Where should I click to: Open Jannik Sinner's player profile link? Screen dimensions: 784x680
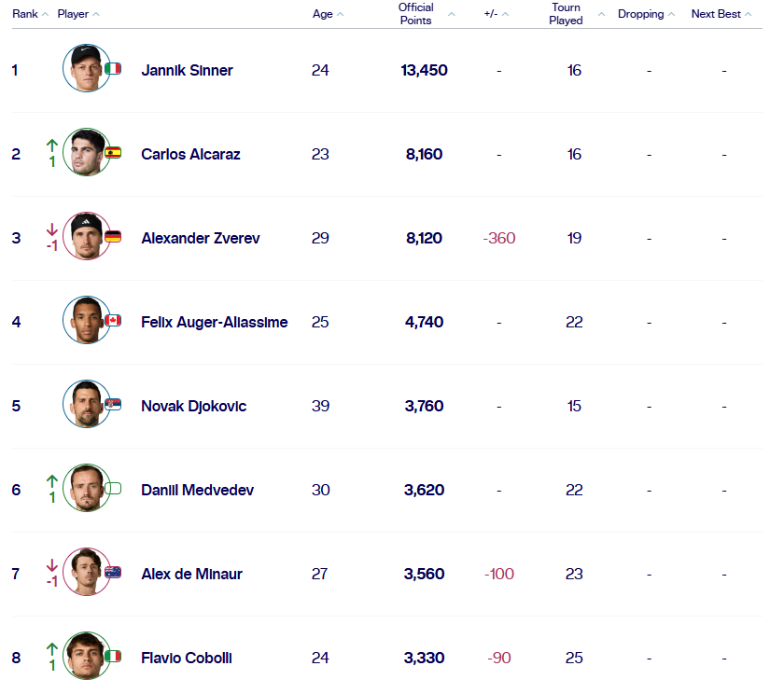click(187, 71)
